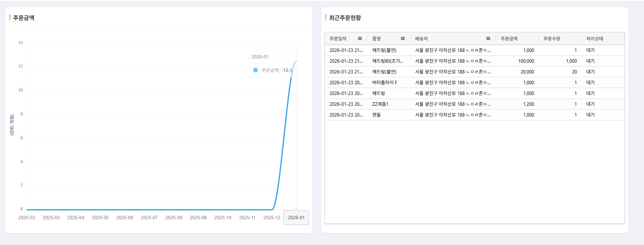644x245 pixels.
Task: Click the 주문금액 chart panel title
Action: pyautogui.click(x=24, y=18)
